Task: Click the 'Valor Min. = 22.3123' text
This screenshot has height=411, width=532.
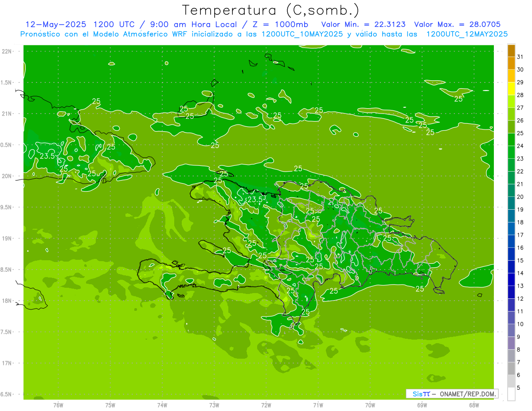Action: [364, 24]
